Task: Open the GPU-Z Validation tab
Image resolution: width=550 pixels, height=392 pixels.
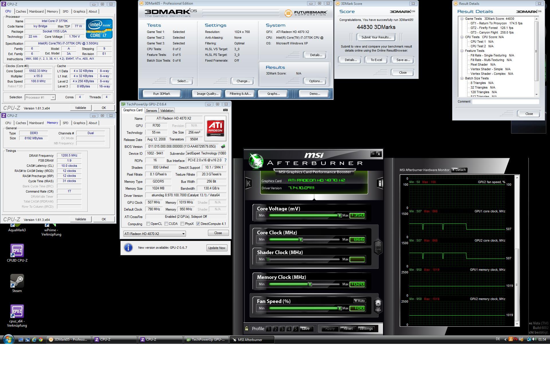Action: click(167, 111)
